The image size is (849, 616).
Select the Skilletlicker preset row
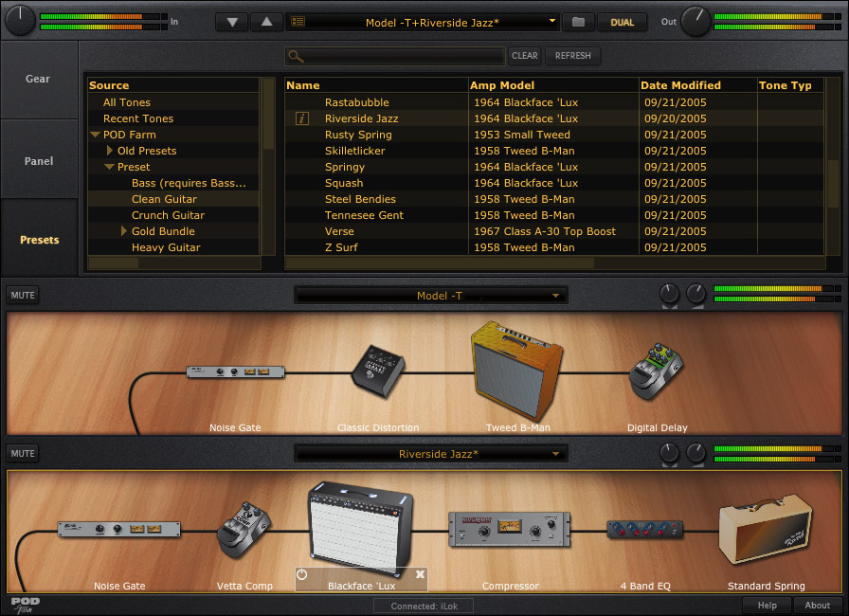click(554, 151)
